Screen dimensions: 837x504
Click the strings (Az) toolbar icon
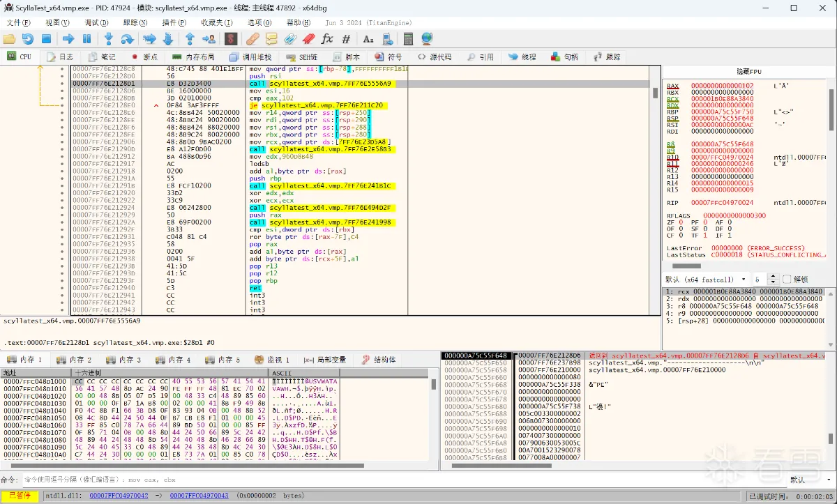pyautogui.click(x=368, y=39)
